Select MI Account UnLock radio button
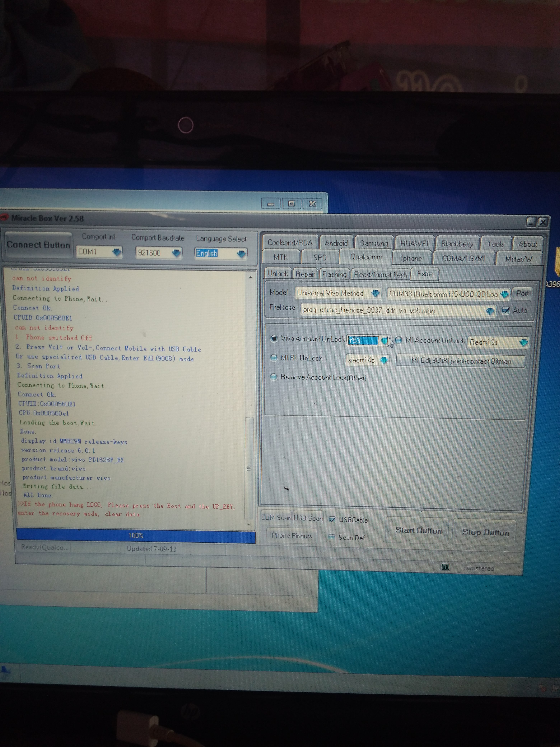The height and width of the screenshot is (747, 560). click(x=399, y=340)
